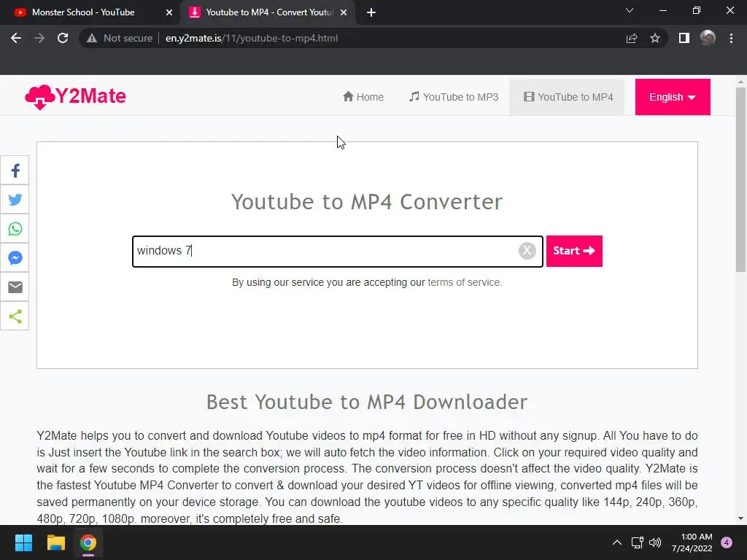Switch to Monster School - YouTube tab
This screenshot has height=560, width=747.
click(x=90, y=12)
